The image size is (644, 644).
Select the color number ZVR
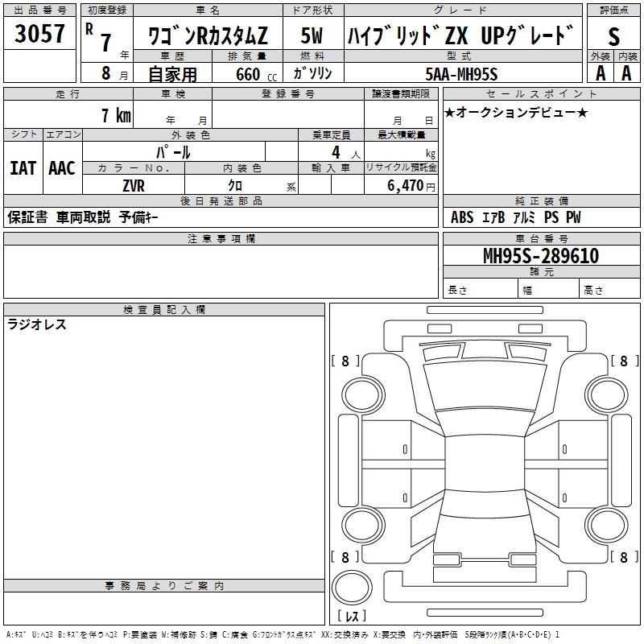(x=134, y=186)
